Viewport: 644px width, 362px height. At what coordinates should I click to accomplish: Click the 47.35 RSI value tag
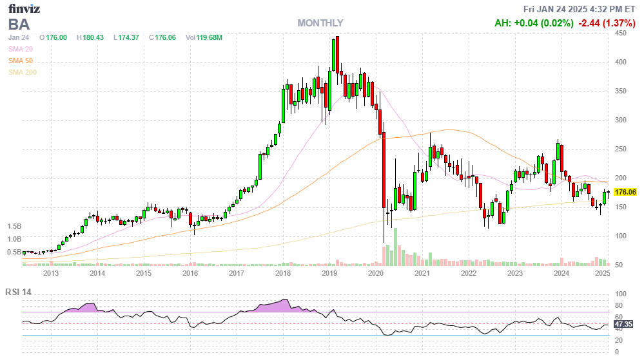coord(624,324)
